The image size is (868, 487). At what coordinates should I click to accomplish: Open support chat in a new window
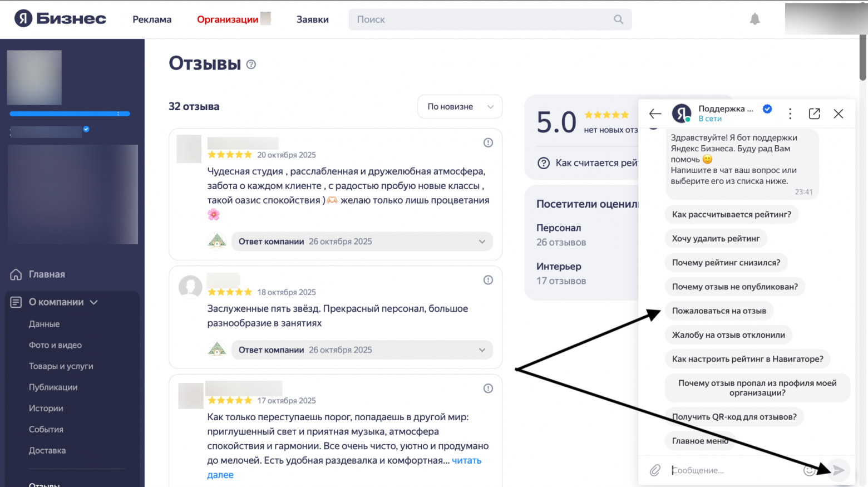(814, 114)
